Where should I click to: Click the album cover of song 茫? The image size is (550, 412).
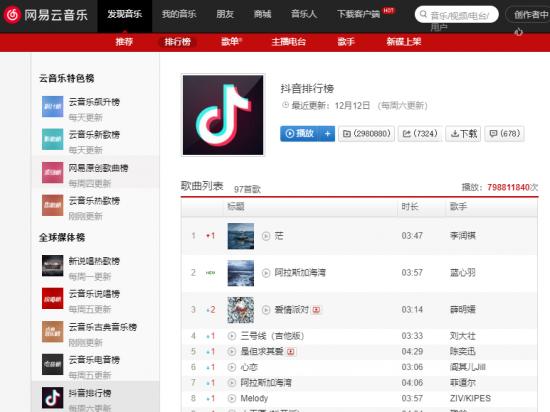tap(241, 236)
